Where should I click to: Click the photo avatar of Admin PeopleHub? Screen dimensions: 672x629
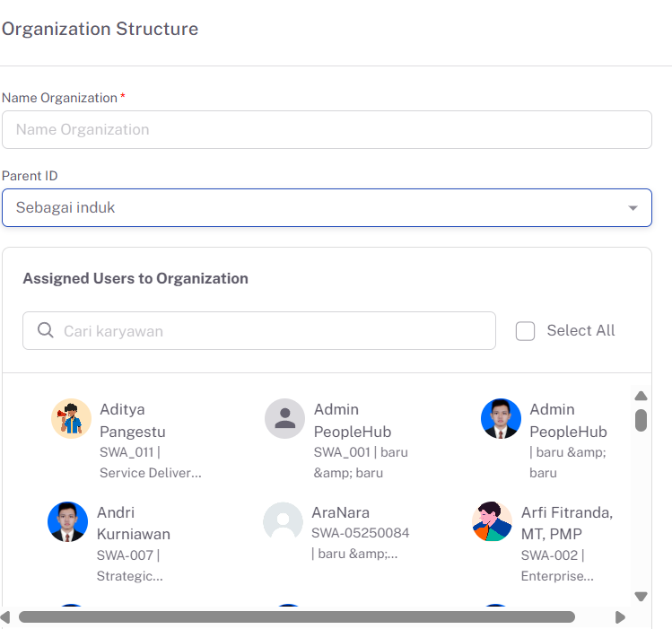pyautogui.click(x=501, y=419)
